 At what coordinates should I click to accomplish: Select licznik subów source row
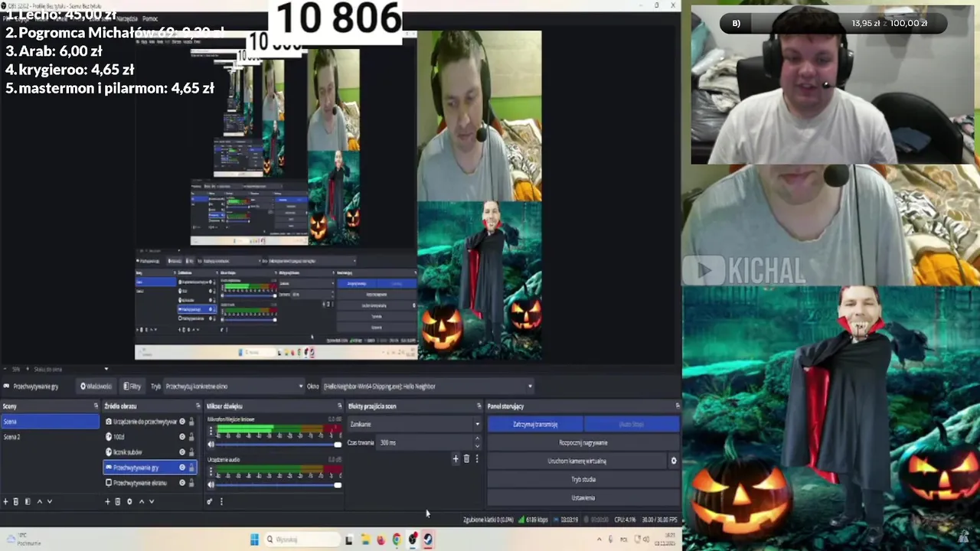(x=150, y=452)
